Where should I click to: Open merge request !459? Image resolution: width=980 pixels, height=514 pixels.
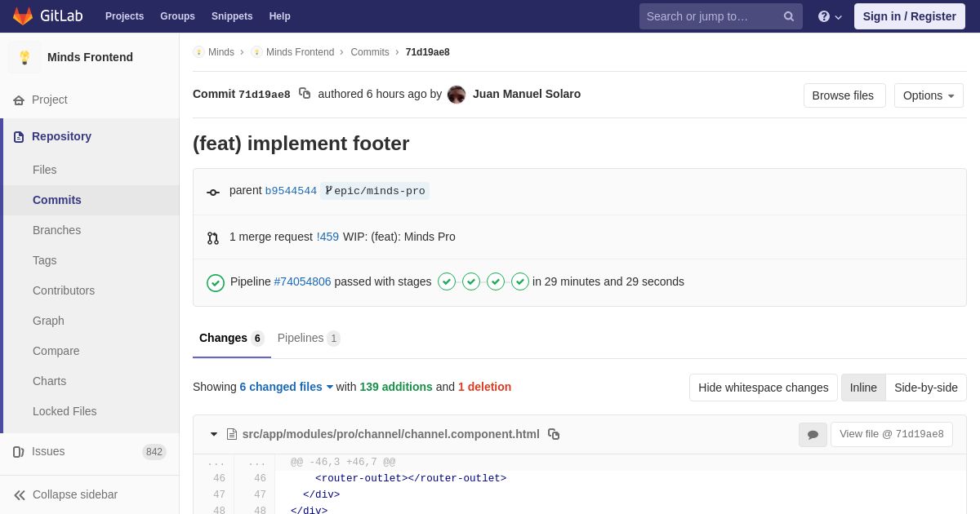coord(327,237)
